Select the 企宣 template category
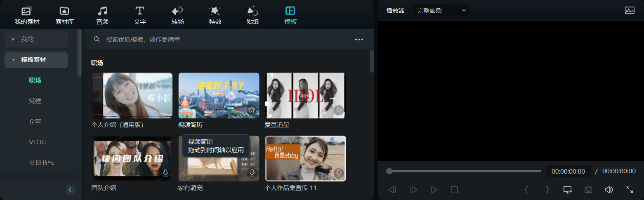 click(x=35, y=122)
